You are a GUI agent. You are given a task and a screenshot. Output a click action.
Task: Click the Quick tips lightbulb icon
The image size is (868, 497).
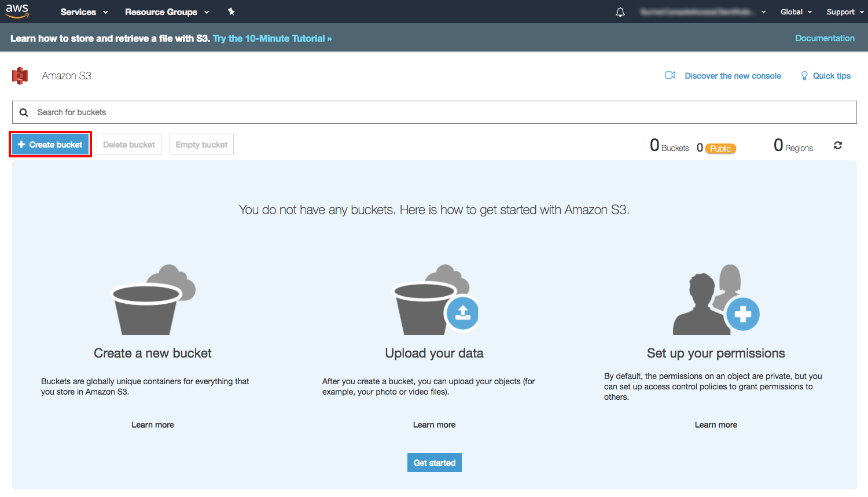coord(804,75)
